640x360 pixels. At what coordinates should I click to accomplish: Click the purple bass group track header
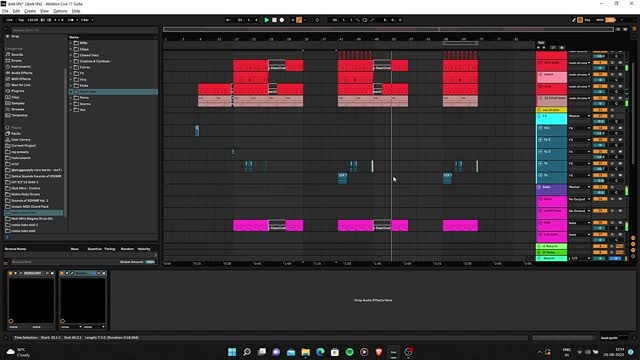tap(551, 189)
